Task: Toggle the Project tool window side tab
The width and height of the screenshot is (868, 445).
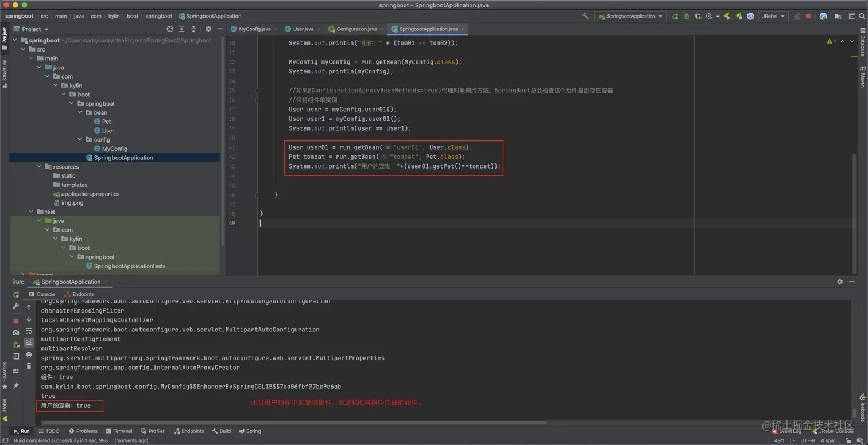Action: click(5, 38)
